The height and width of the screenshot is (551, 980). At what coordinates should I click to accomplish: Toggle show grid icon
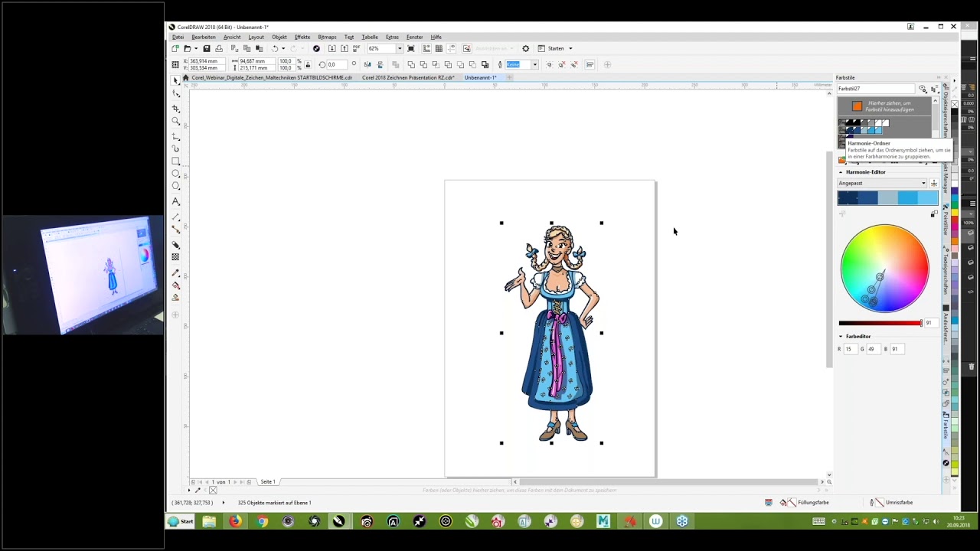(439, 48)
